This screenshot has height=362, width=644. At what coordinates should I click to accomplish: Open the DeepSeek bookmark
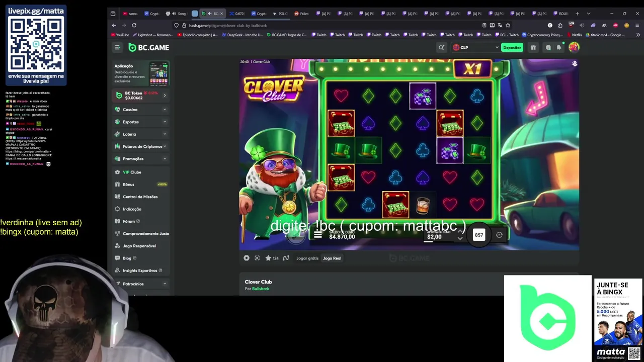(243, 35)
